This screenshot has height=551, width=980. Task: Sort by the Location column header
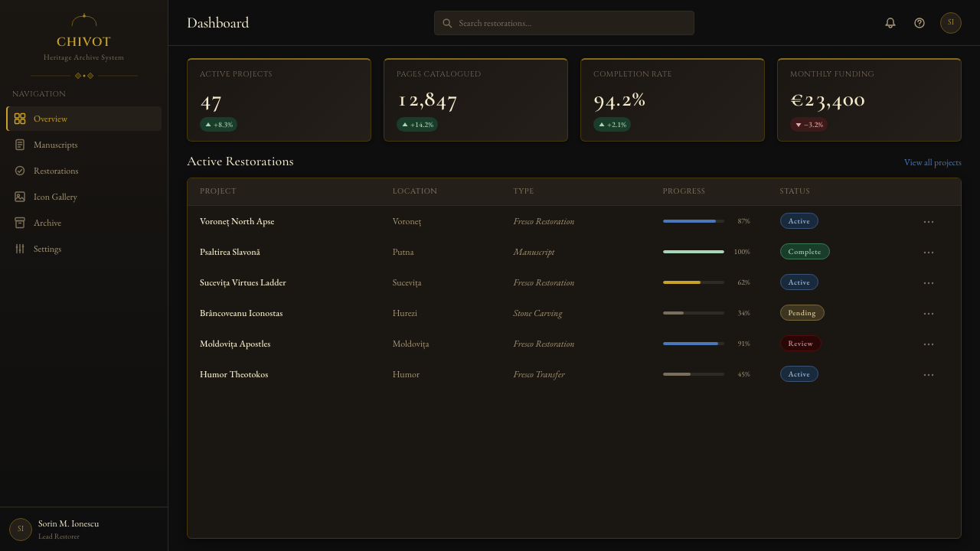tap(415, 191)
